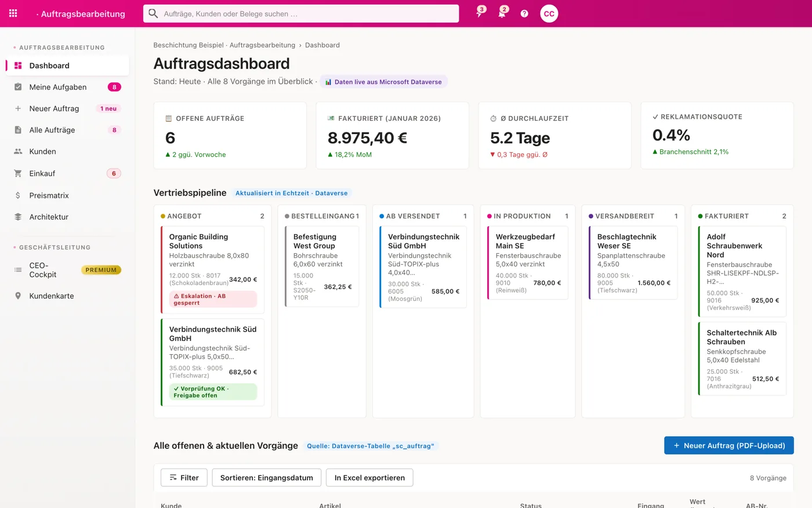Open the flagged items icon with badge 3

click(x=480, y=13)
